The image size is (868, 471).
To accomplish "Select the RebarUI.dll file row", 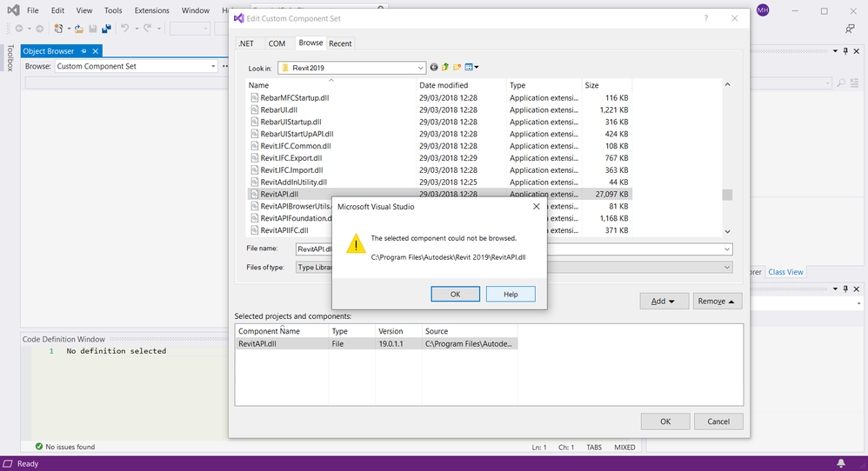I will [x=439, y=110].
